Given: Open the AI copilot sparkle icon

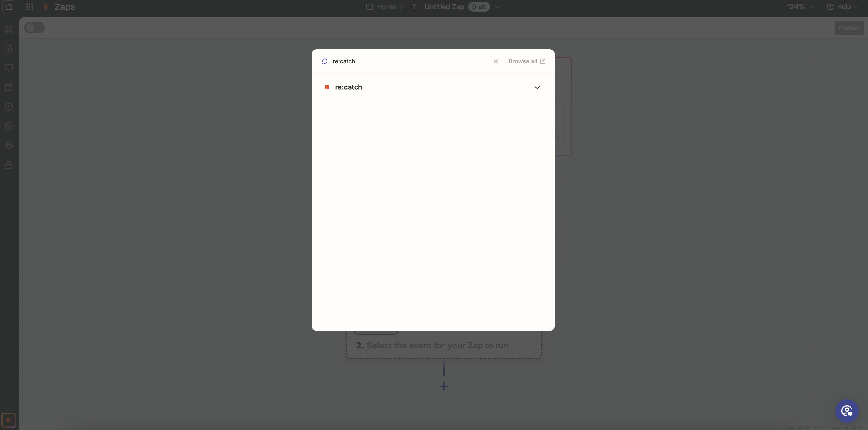Looking at the screenshot, I should point(9,420).
